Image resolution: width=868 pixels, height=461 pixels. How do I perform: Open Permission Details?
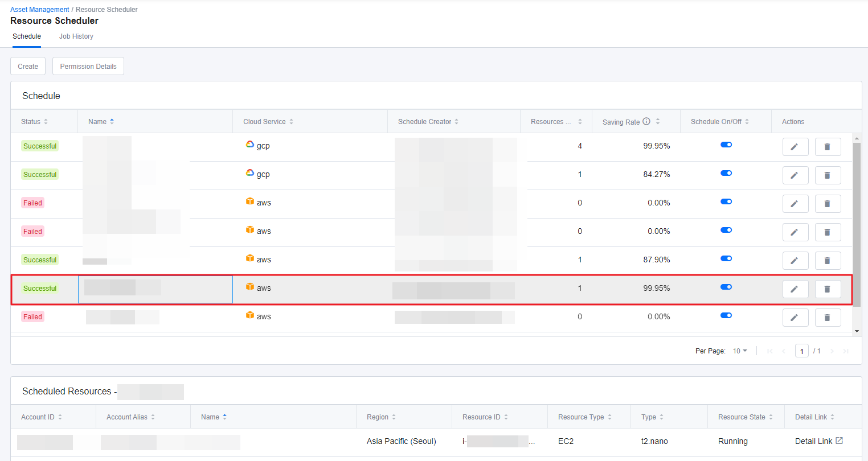pos(88,67)
